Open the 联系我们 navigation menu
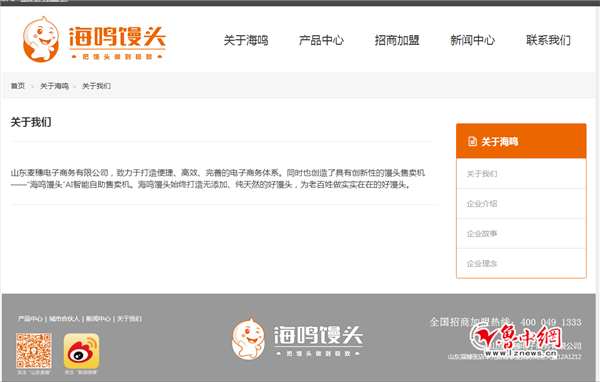The height and width of the screenshot is (382, 600). click(x=548, y=40)
